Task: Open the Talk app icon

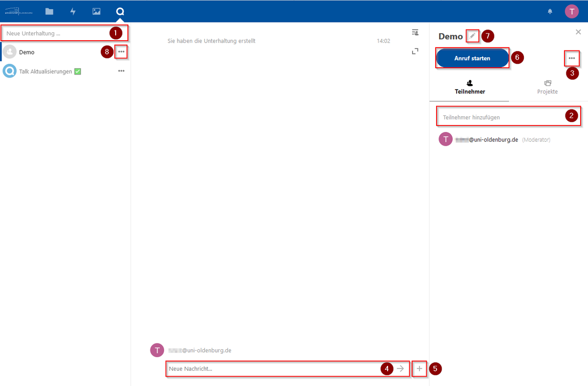Action: pyautogui.click(x=120, y=11)
